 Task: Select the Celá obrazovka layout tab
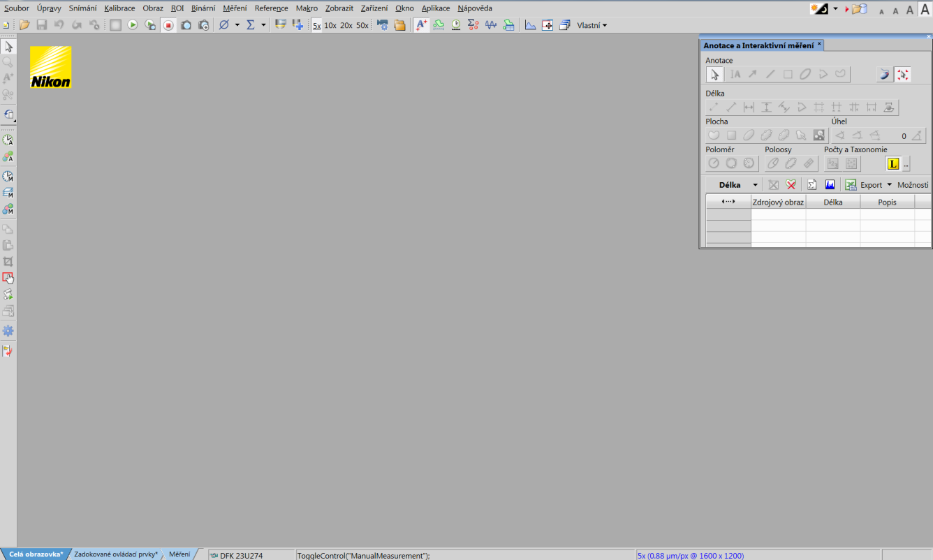[x=36, y=554]
